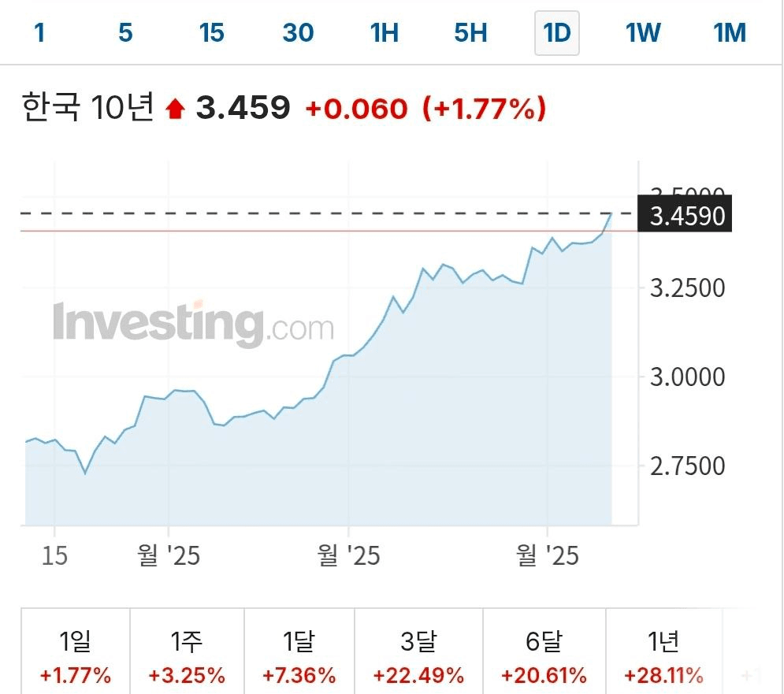Select the active 1D interval button
The width and height of the screenshot is (784, 694).
(x=557, y=33)
